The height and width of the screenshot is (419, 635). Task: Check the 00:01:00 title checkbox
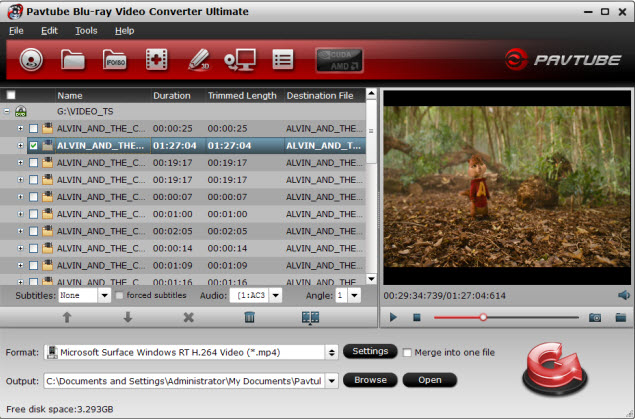34,214
